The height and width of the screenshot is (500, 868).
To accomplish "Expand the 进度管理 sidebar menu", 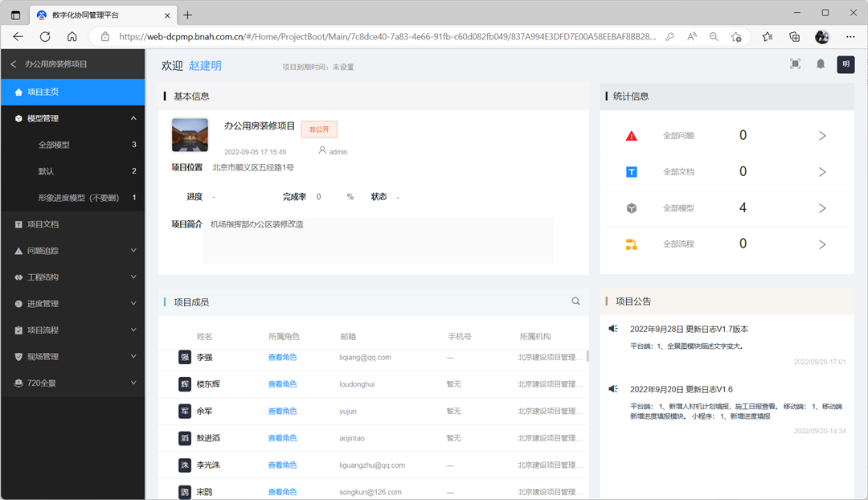I will 133,304.
